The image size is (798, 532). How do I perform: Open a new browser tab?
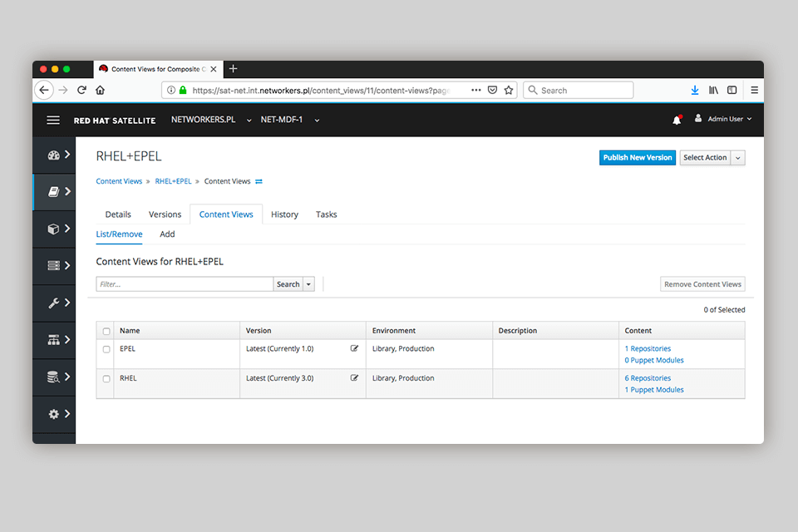point(233,69)
